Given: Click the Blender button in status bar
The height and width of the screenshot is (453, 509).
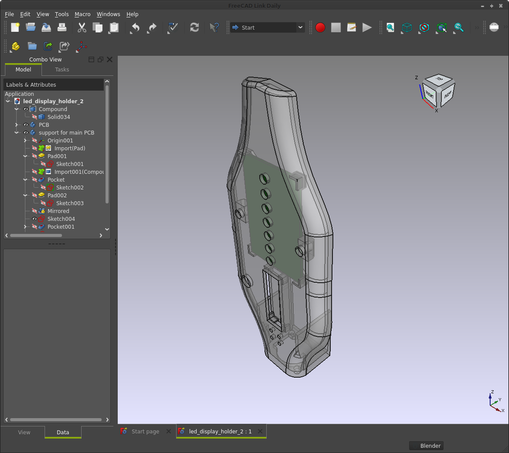Looking at the screenshot, I should [426, 446].
